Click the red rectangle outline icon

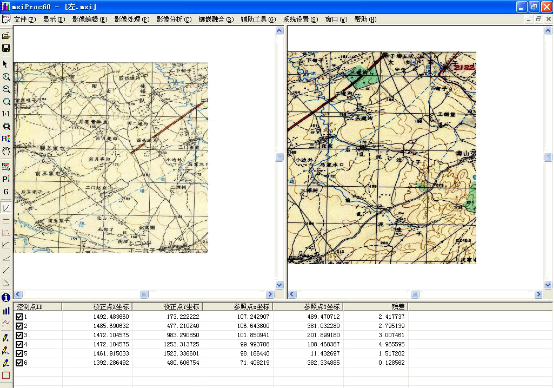pos(6,375)
